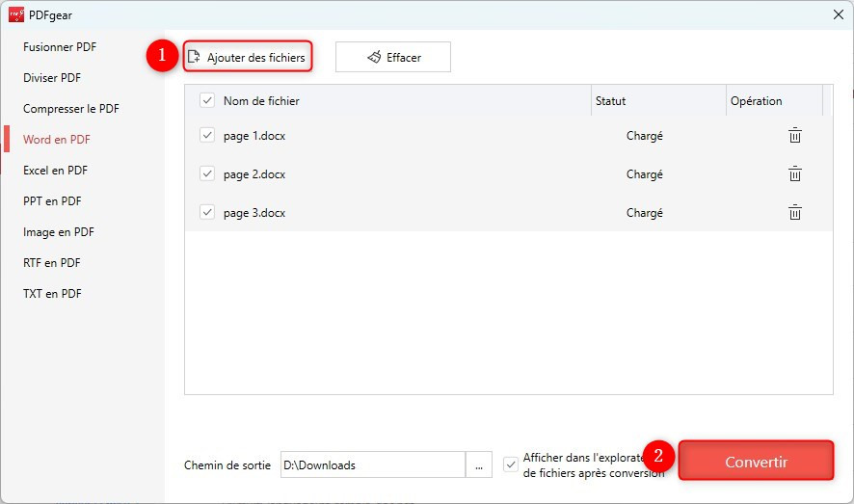
Task: Uncheck the page 1.docx checkbox
Action: (x=207, y=135)
